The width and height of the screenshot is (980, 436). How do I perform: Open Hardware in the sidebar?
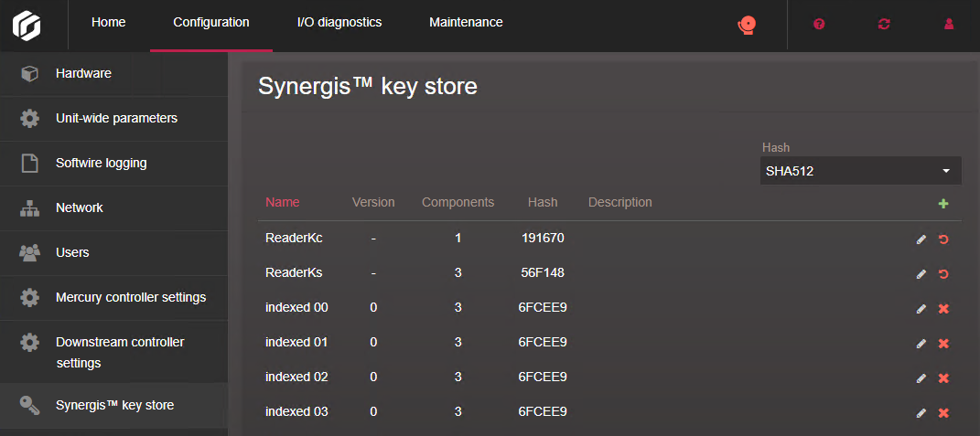pos(83,73)
